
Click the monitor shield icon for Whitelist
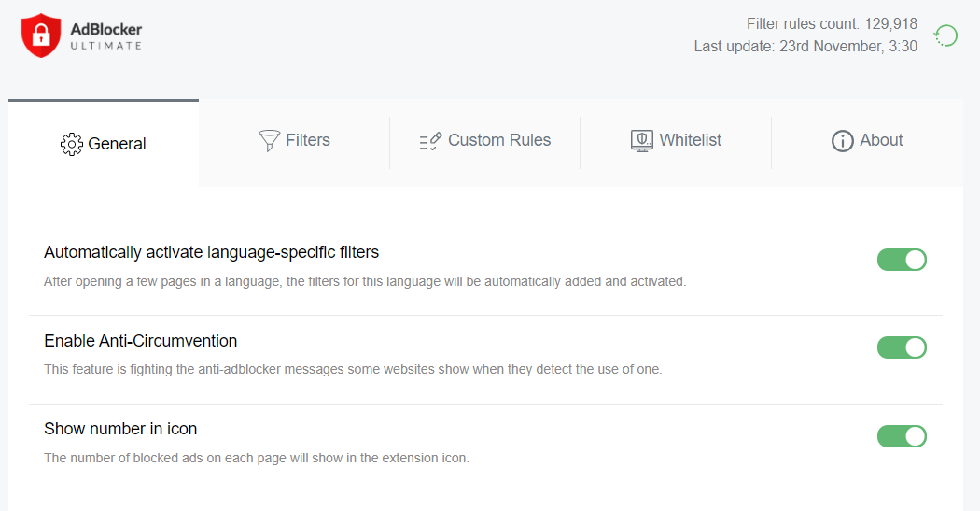tap(642, 141)
